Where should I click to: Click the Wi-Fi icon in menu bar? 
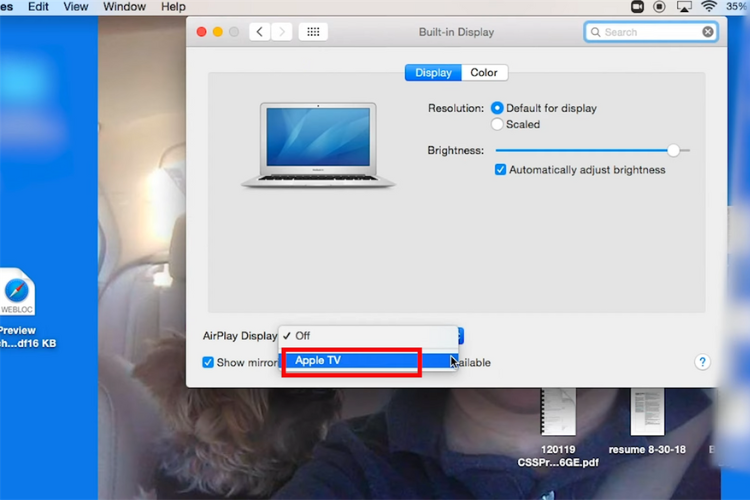pyautogui.click(x=709, y=7)
